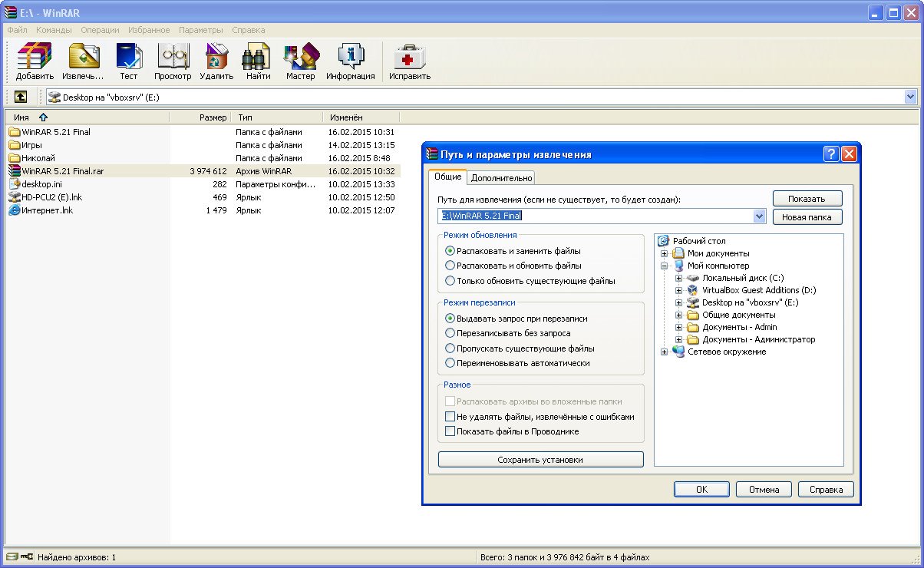Tick Не удалять файлы, извлечённые с ошибками
Viewport: 924px width, 568px height.
[x=450, y=417]
